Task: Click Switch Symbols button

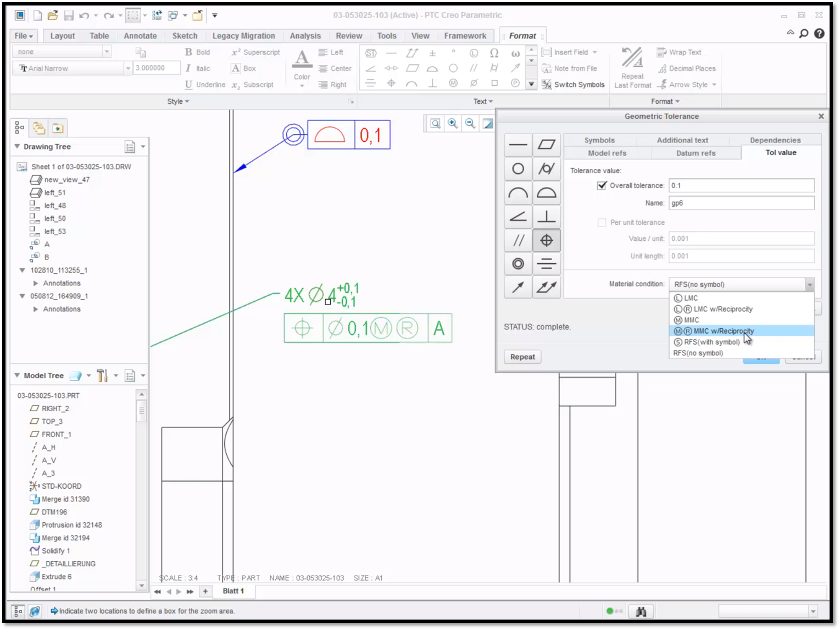Action: pyautogui.click(x=573, y=85)
